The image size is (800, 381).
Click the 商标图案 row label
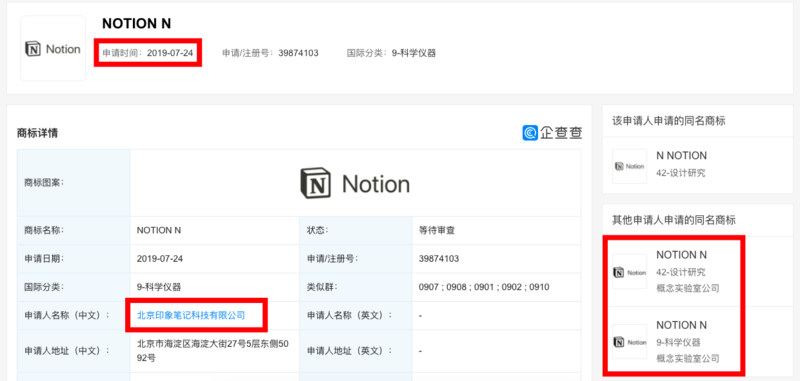[x=44, y=182]
